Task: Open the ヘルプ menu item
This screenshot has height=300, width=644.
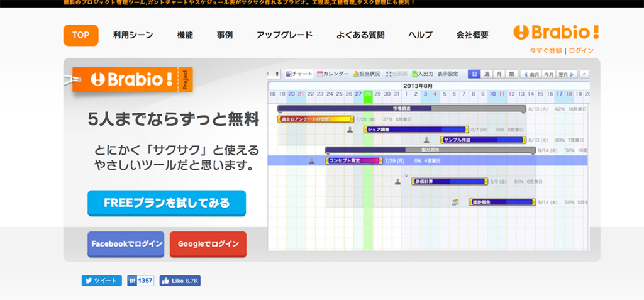Action: (420, 35)
